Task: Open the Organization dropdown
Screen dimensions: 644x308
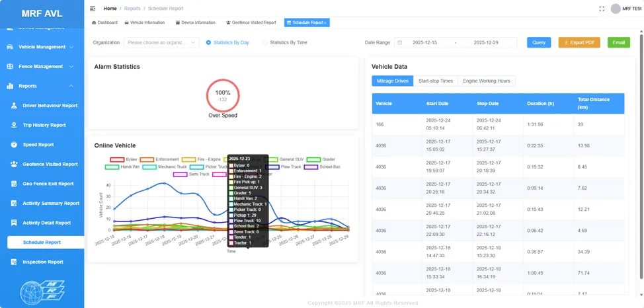Action: [161, 43]
